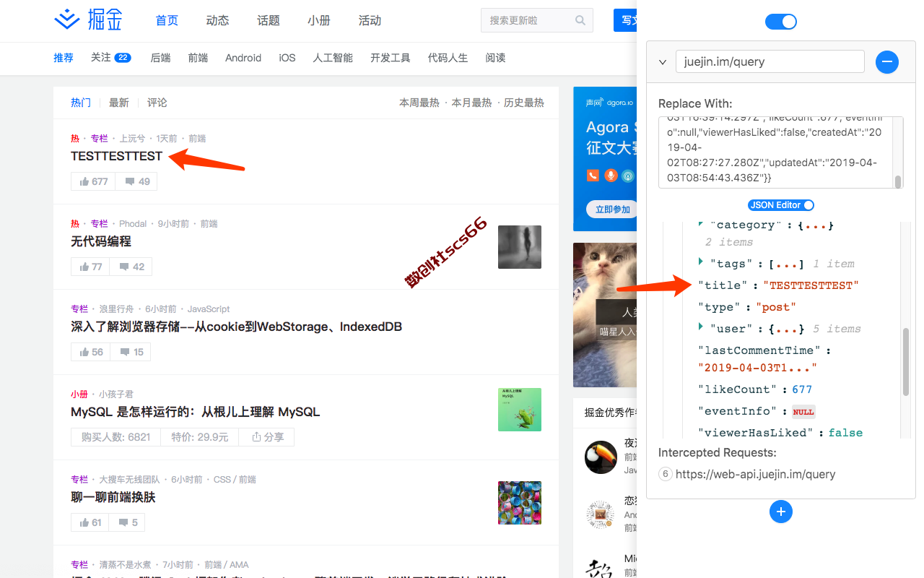
Task: Sort by 热门
Action: [81, 103]
